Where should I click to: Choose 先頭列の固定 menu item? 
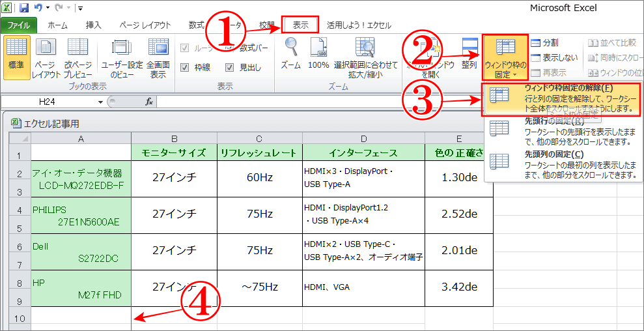coord(562,165)
